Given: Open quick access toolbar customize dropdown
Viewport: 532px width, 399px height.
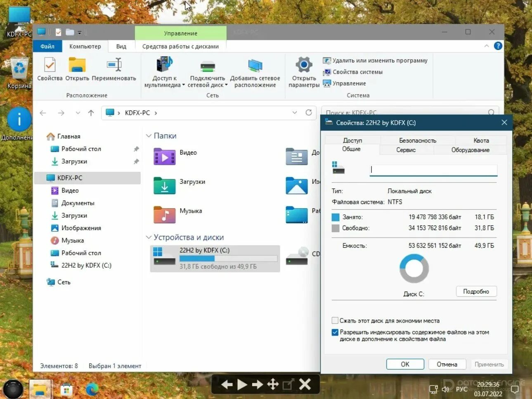Looking at the screenshot, I should pyautogui.click(x=80, y=32).
